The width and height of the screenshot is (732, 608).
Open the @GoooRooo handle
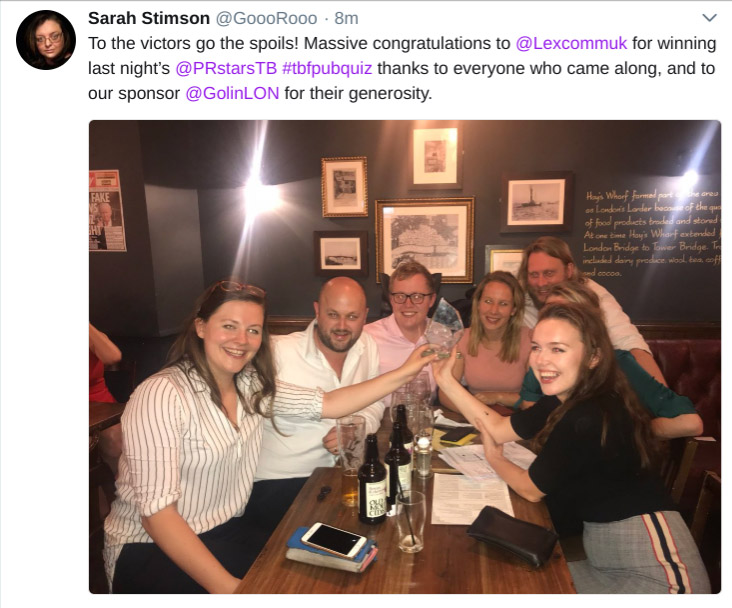(266, 18)
